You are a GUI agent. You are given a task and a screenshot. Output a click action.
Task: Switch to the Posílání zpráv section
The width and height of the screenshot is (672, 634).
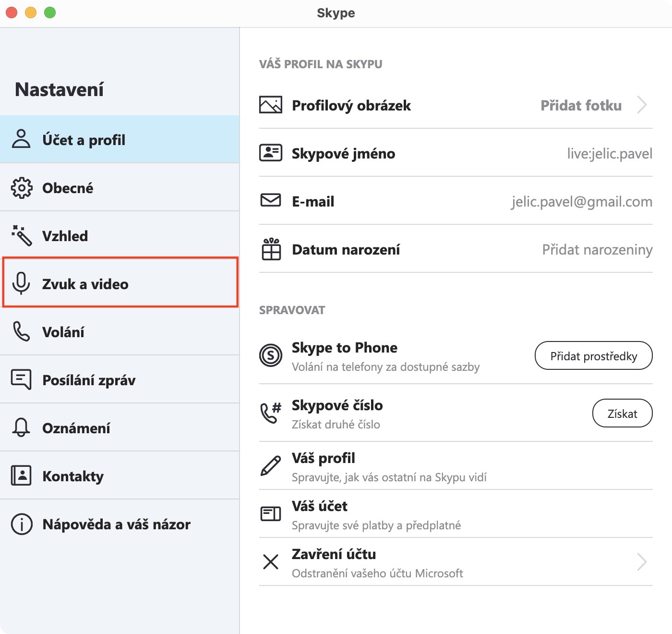(x=89, y=380)
